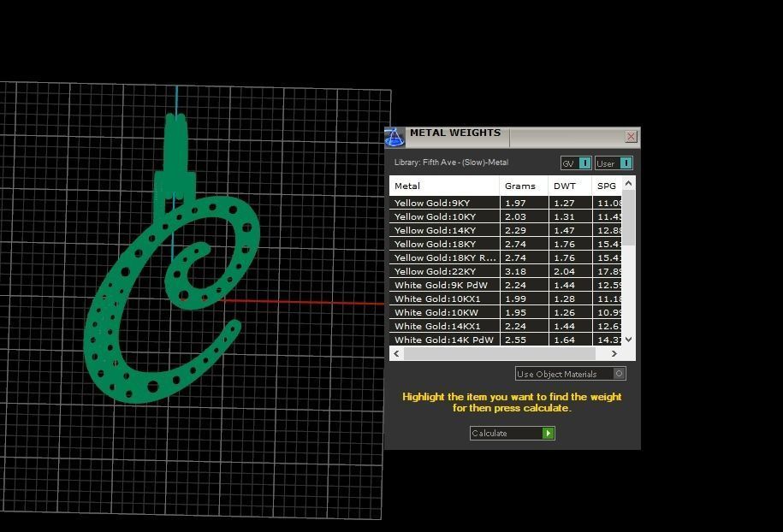Sort by the DWT column header
Viewport: 783px width, 532px height.
click(x=570, y=186)
